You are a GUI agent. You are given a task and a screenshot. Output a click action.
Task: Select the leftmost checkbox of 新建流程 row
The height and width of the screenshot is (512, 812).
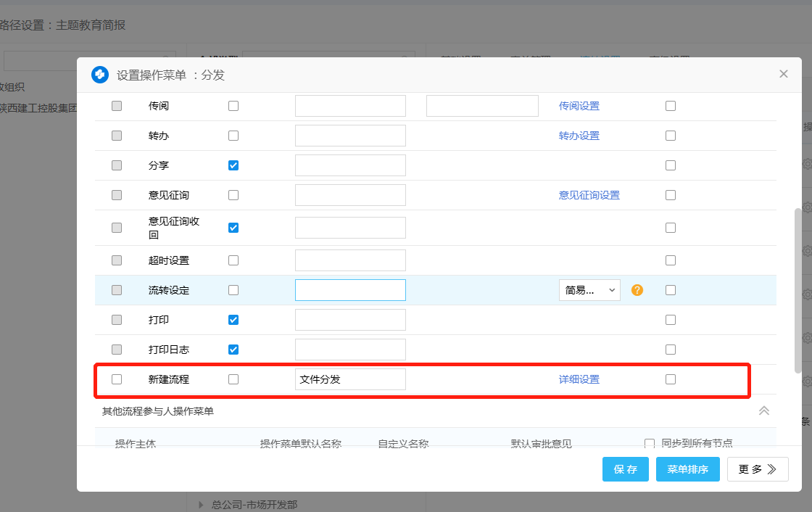pos(117,379)
